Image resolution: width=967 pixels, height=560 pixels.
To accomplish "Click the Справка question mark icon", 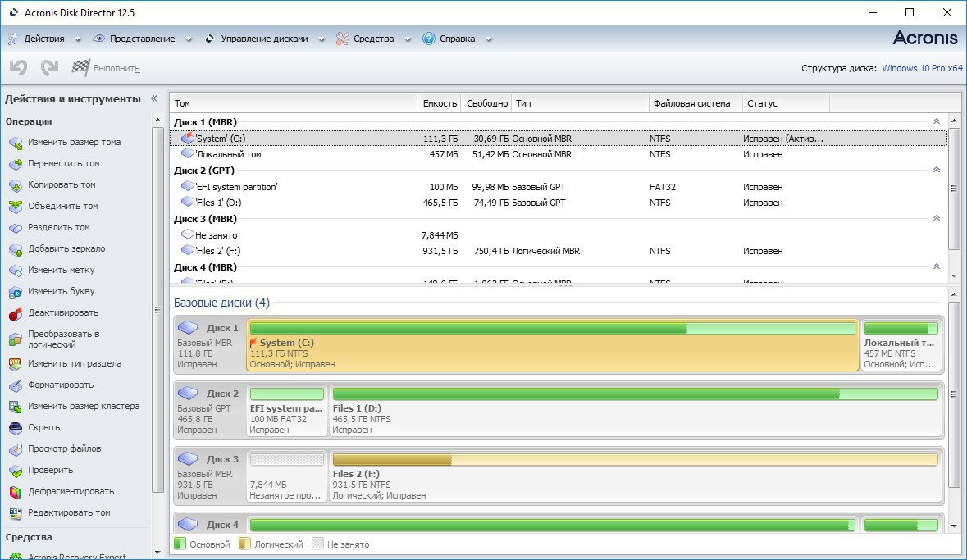I will [429, 39].
